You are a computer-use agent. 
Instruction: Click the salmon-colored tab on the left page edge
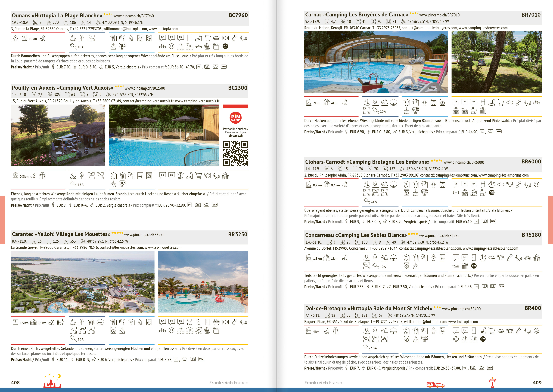(x=2, y=220)
